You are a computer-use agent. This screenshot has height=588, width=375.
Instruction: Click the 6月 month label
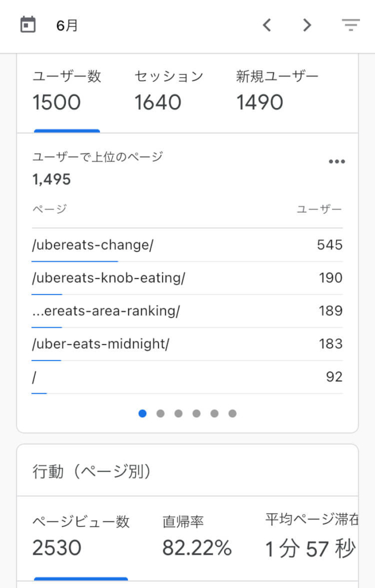(67, 25)
